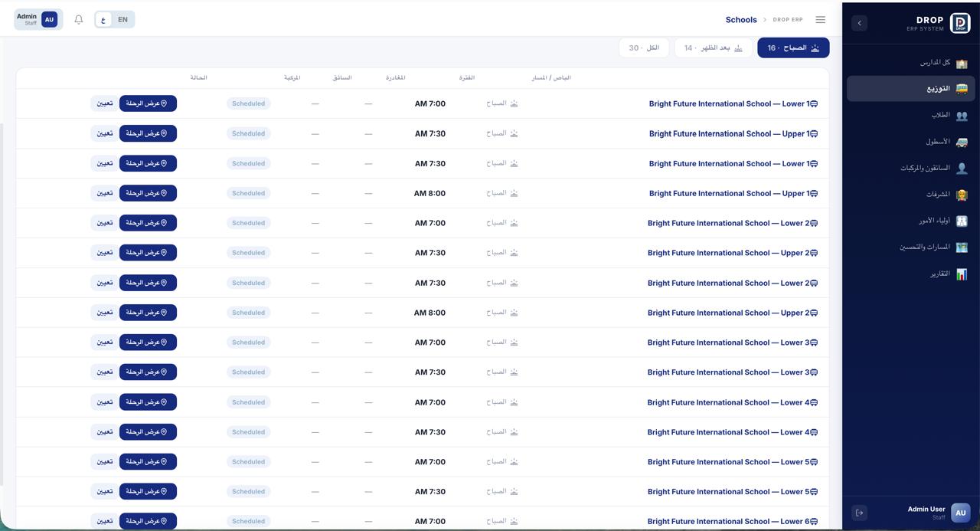Click the Departure (المغادرة) column header

396,77
